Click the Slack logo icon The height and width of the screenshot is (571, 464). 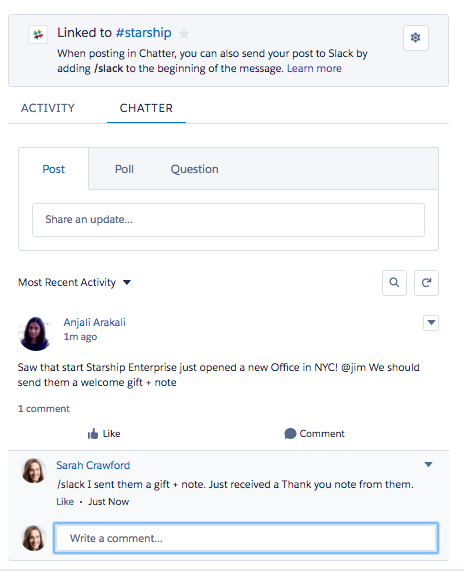coord(38,35)
